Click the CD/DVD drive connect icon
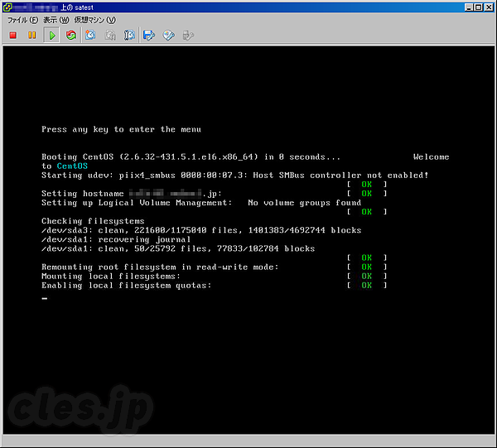Image resolution: width=497 pixels, height=448 pixels. 168,35
